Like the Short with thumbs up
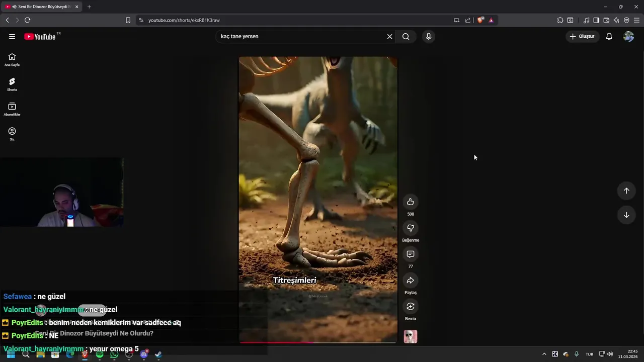This screenshot has width=644, height=362. pos(411,202)
